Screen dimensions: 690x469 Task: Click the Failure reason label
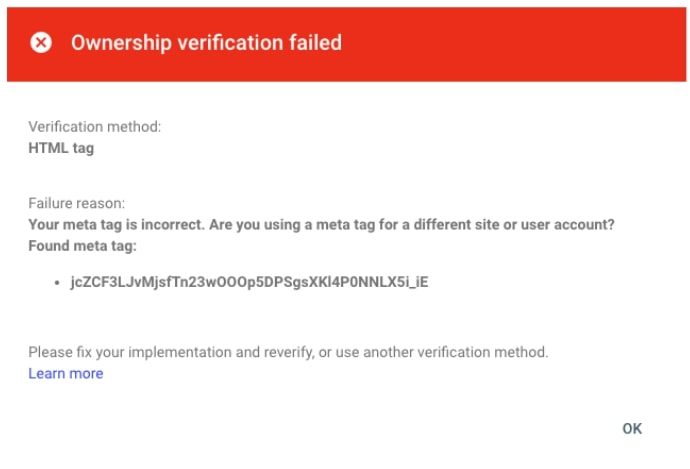tap(77, 203)
